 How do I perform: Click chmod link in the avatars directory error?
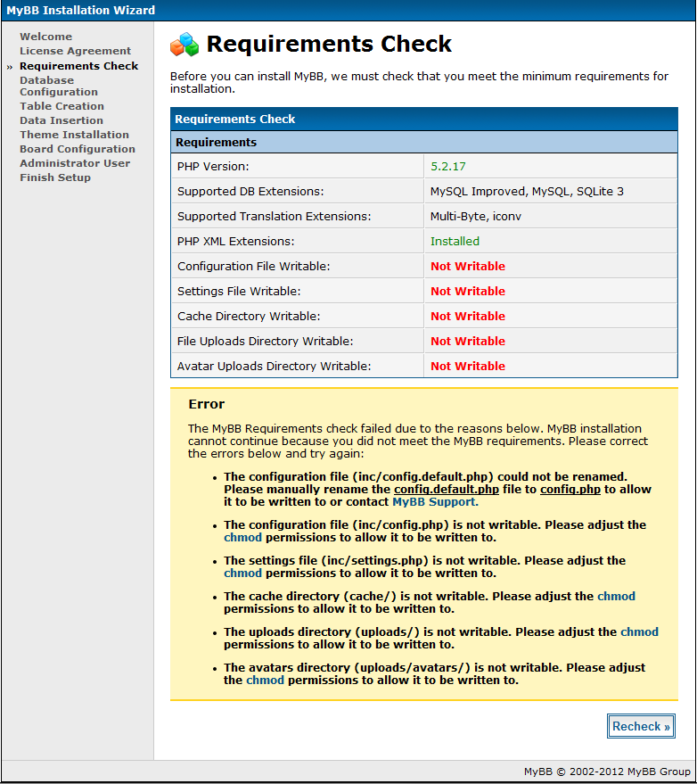pyautogui.click(x=266, y=680)
